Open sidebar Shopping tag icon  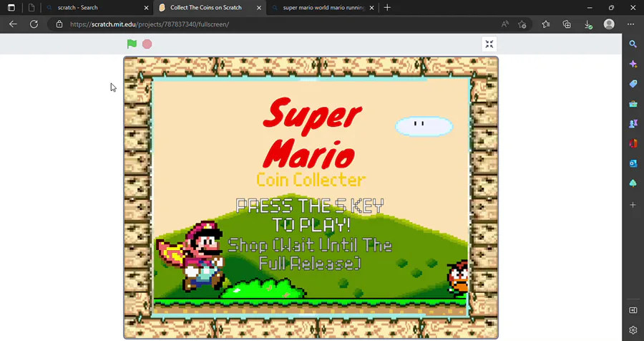tap(633, 84)
